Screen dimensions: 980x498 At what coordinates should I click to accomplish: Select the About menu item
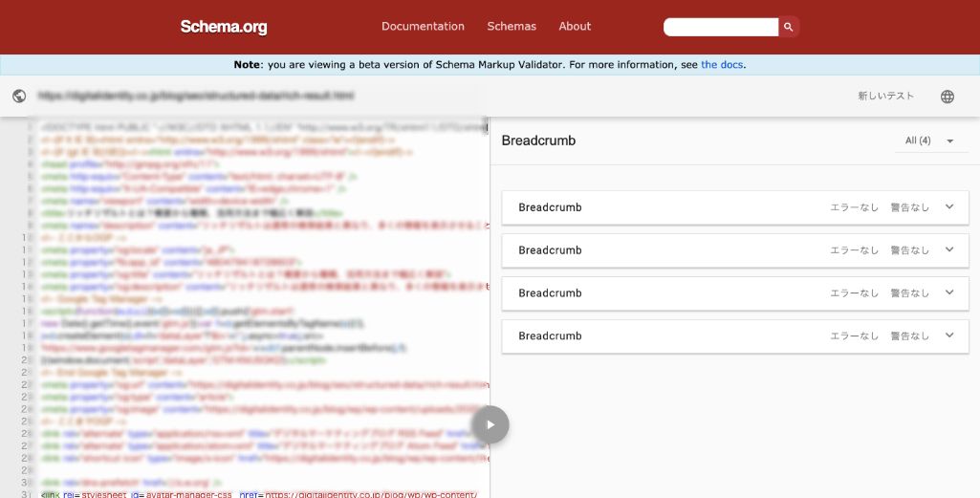tap(575, 27)
